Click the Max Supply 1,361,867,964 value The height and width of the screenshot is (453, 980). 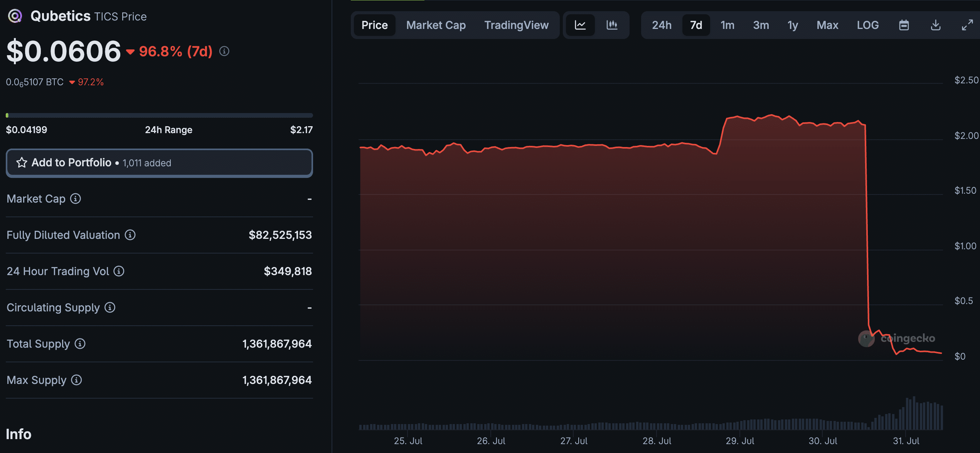(x=277, y=380)
